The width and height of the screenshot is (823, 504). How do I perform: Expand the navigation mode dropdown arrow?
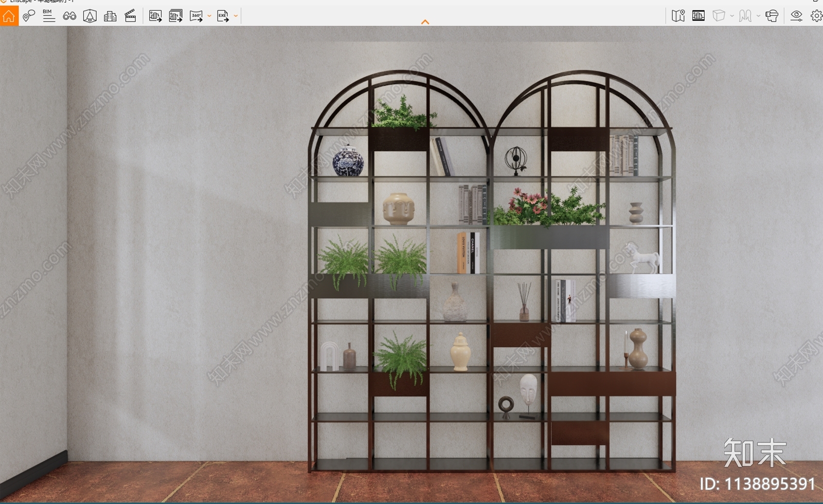pyautogui.click(x=758, y=16)
